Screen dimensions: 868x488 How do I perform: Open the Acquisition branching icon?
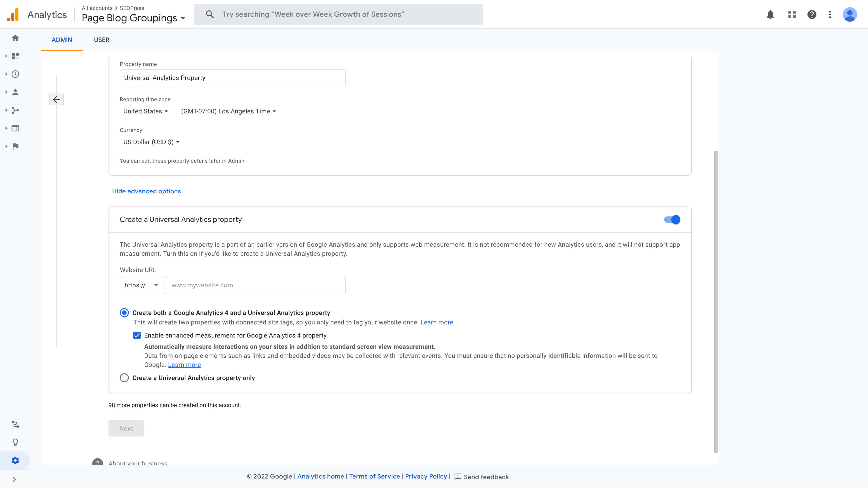pyautogui.click(x=15, y=110)
